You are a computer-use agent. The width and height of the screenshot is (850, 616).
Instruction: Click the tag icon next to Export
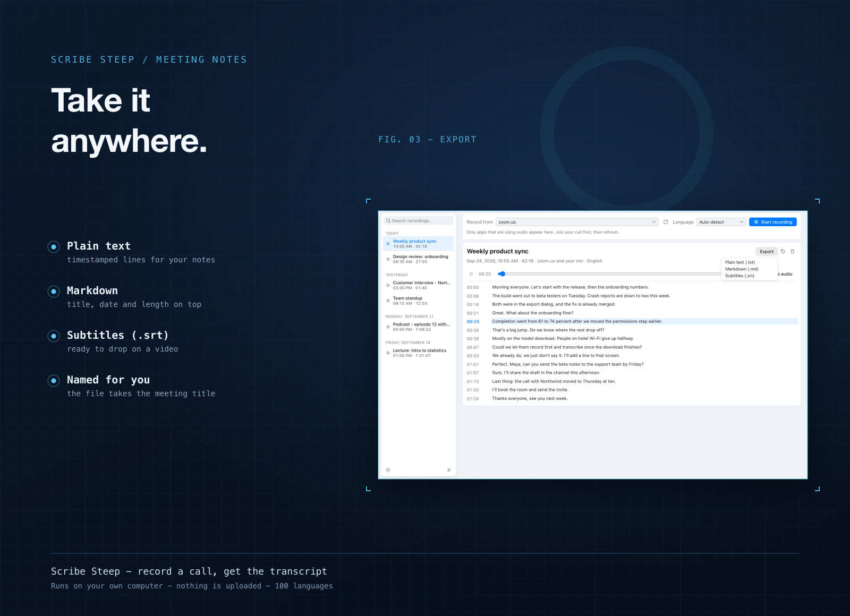coord(783,252)
